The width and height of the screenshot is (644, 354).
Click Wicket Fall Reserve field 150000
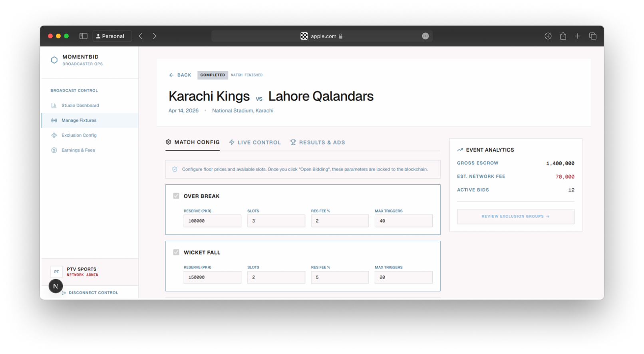[x=213, y=277]
